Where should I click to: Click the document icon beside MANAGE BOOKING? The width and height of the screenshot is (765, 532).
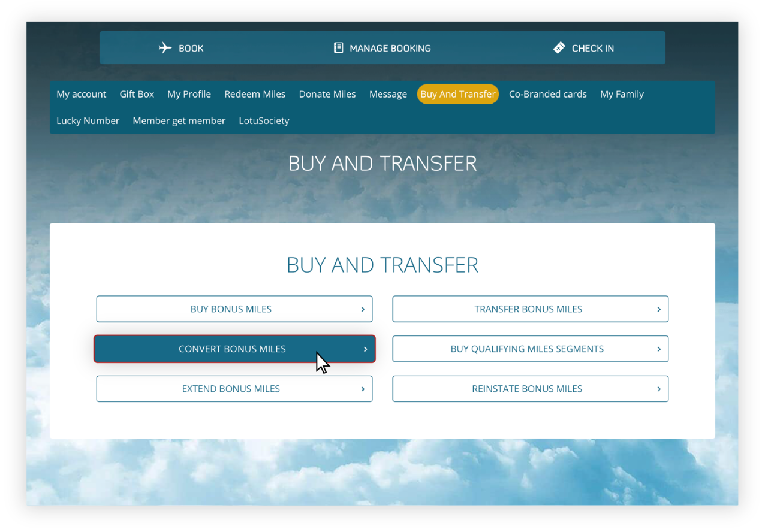coord(338,47)
